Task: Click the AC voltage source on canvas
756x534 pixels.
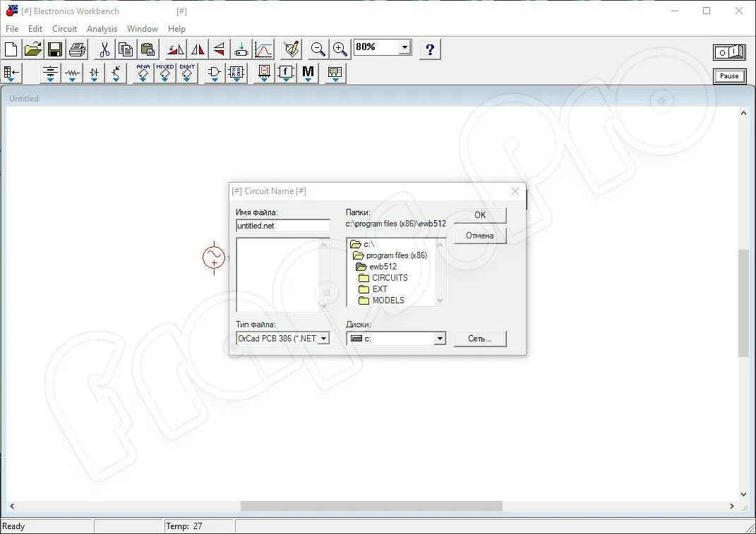Action: [x=214, y=257]
